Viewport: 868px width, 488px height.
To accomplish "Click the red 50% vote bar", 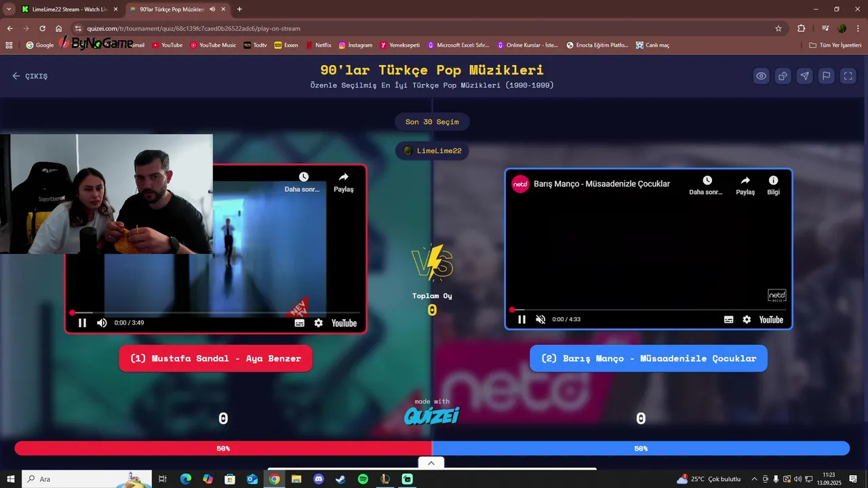I will click(x=223, y=448).
